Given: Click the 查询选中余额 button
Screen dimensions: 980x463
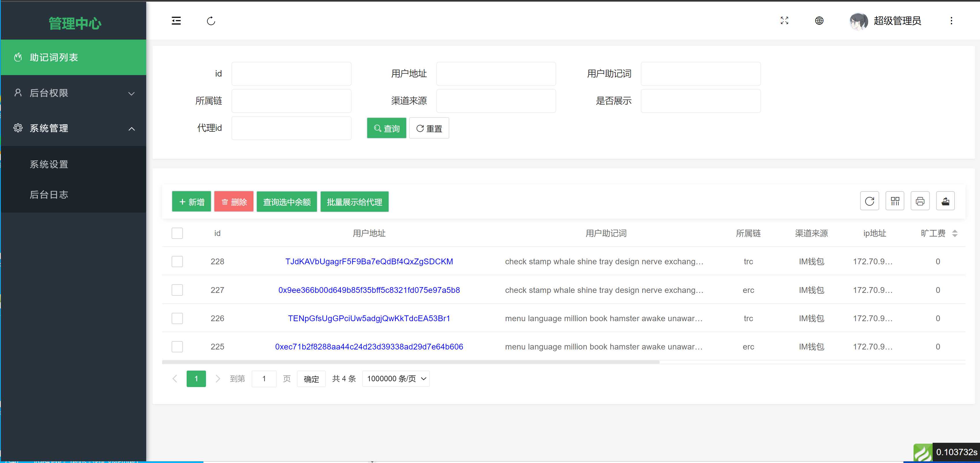Looking at the screenshot, I should coord(287,202).
